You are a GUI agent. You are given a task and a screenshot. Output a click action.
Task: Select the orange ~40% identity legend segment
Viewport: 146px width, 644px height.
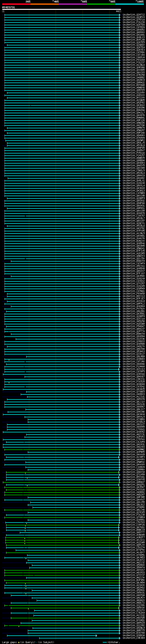click(x=45, y=4)
